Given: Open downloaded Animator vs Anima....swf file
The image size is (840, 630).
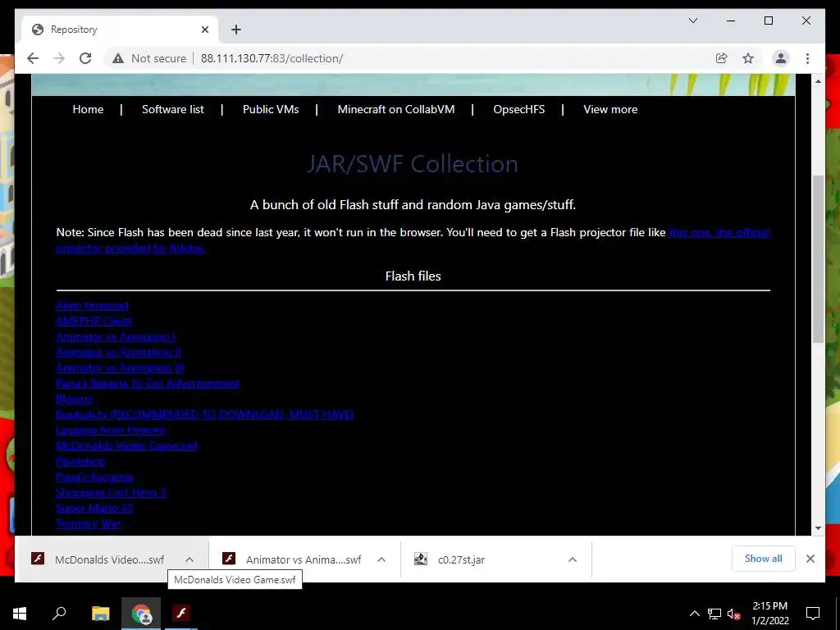Looking at the screenshot, I should pyautogui.click(x=292, y=559).
